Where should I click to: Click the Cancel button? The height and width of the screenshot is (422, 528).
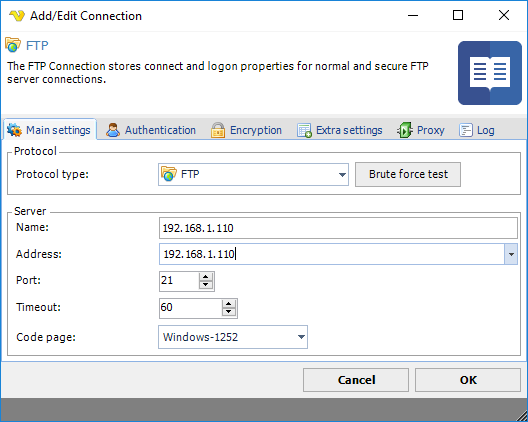356,380
